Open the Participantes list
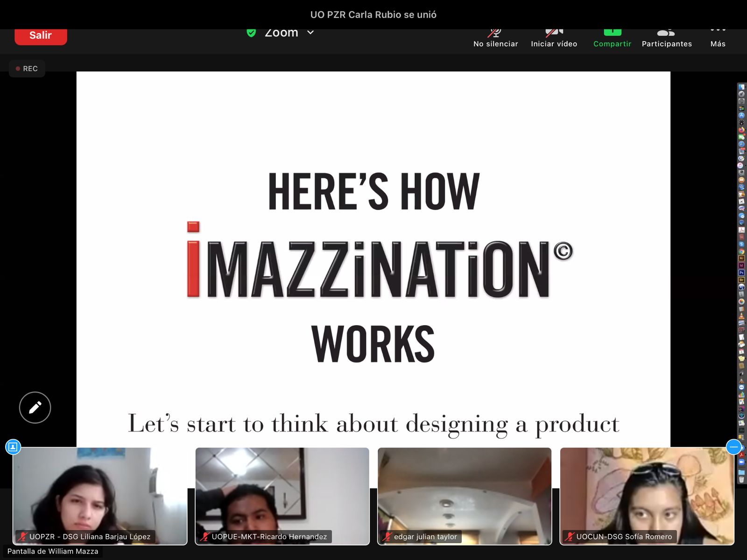The image size is (747, 560). coord(667,38)
